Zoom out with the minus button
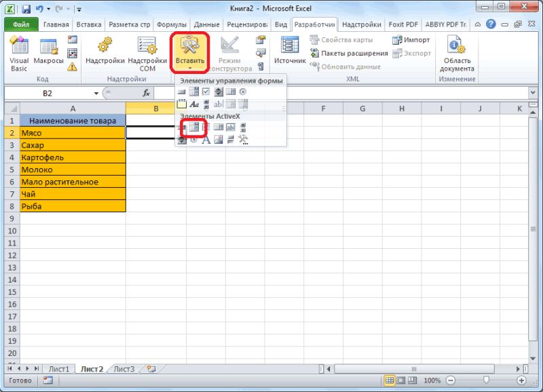This screenshot has height=392, width=543. tap(451, 380)
